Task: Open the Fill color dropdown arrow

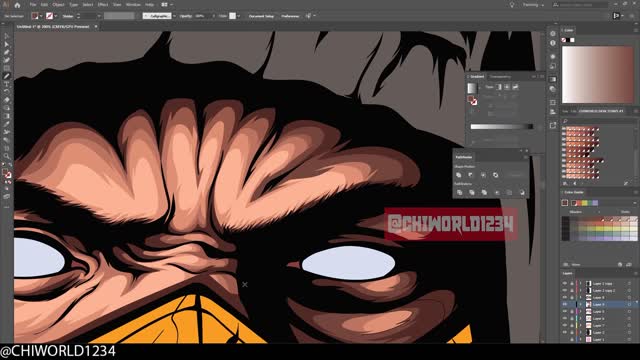Action: [41, 16]
